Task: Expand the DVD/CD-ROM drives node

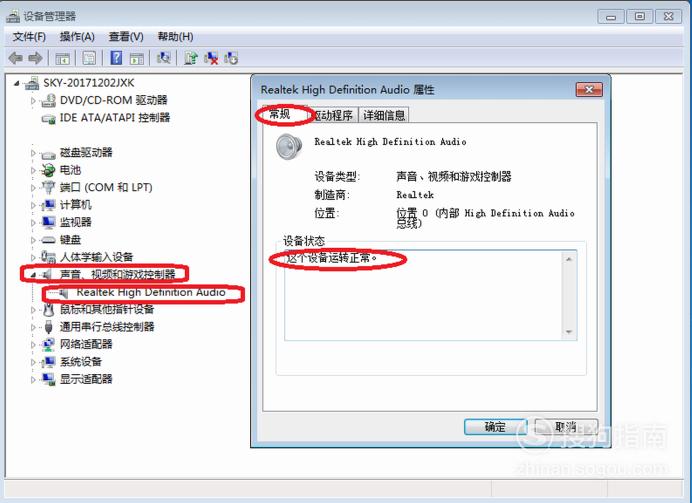Action: point(33,101)
